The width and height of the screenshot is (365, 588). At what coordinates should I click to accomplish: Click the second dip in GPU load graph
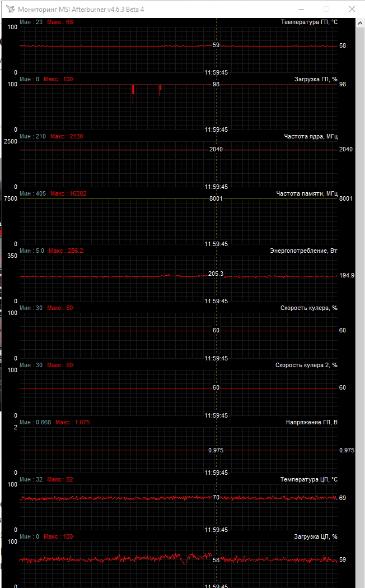[x=160, y=90]
